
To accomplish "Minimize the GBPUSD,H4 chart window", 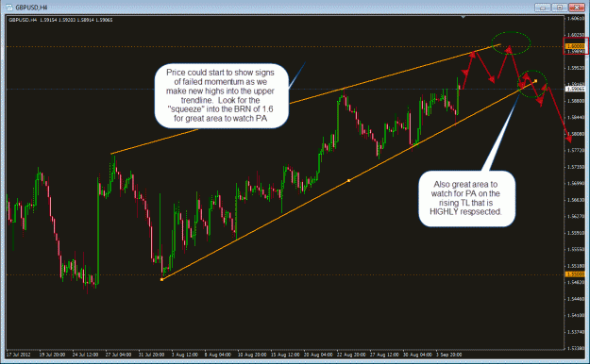I will (x=542, y=8).
